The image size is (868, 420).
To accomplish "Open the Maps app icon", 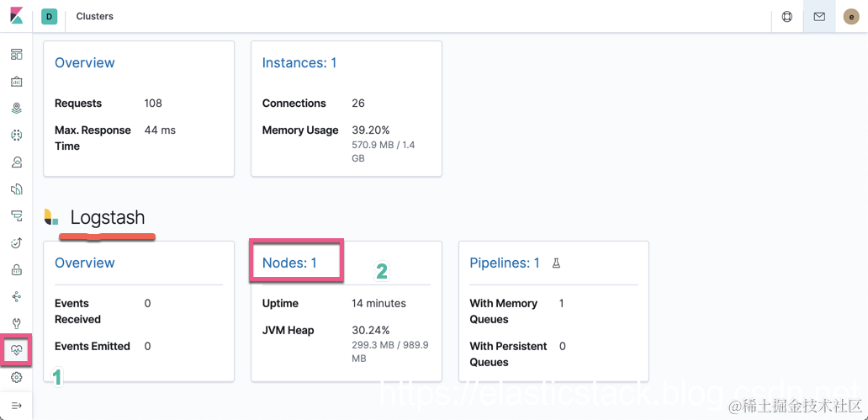I will [x=17, y=108].
